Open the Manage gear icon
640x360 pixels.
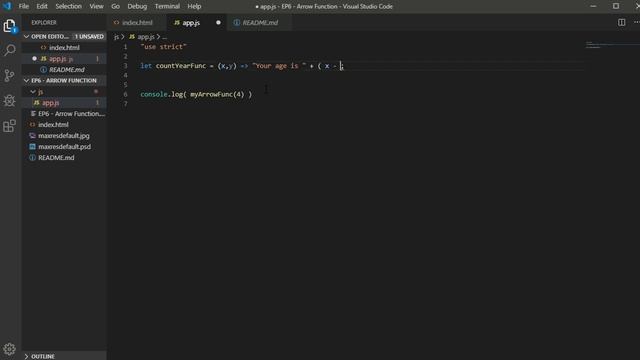[x=9, y=349]
